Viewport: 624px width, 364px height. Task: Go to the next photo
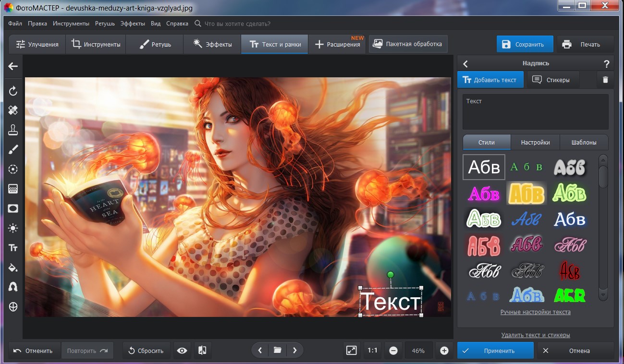pyautogui.click(x=294, y=351)
